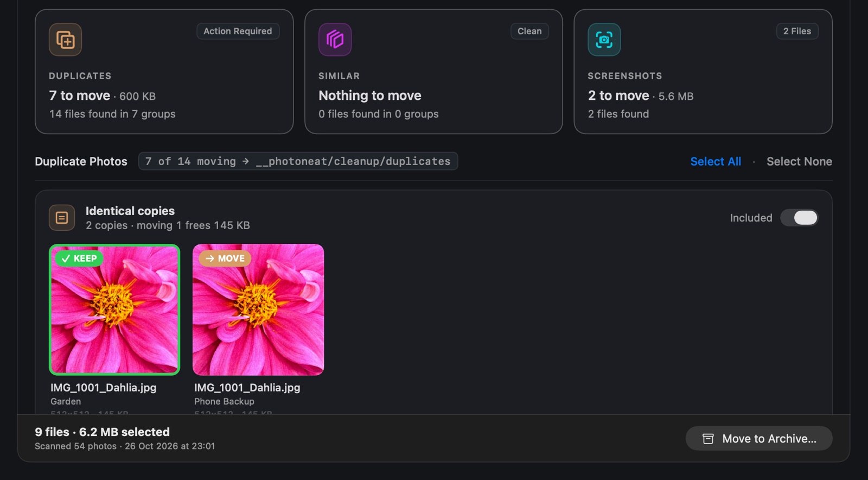
Task: Click the duplicates destination path label
Action: pyautogui.click(x=298, y=161)
